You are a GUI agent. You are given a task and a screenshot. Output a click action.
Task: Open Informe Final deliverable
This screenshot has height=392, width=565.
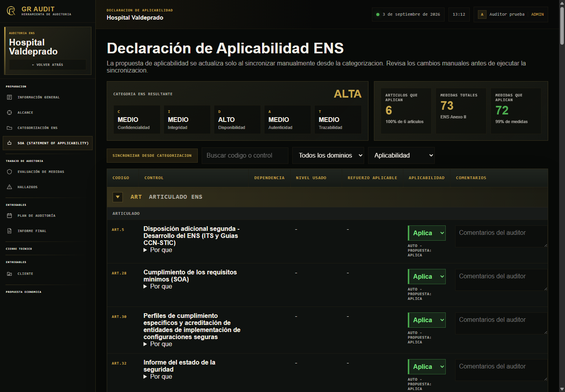coord(47,231)
